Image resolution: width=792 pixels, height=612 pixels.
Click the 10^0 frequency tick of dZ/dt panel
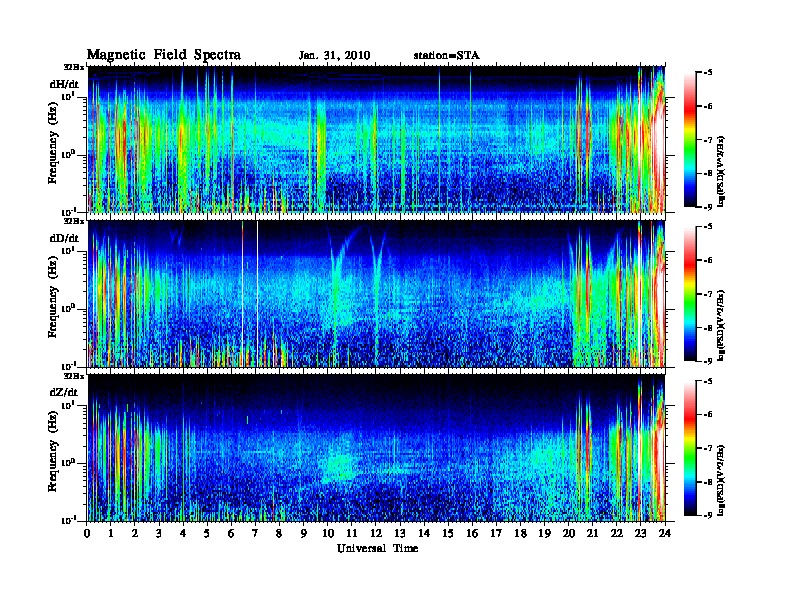click(x=68, y=462)
